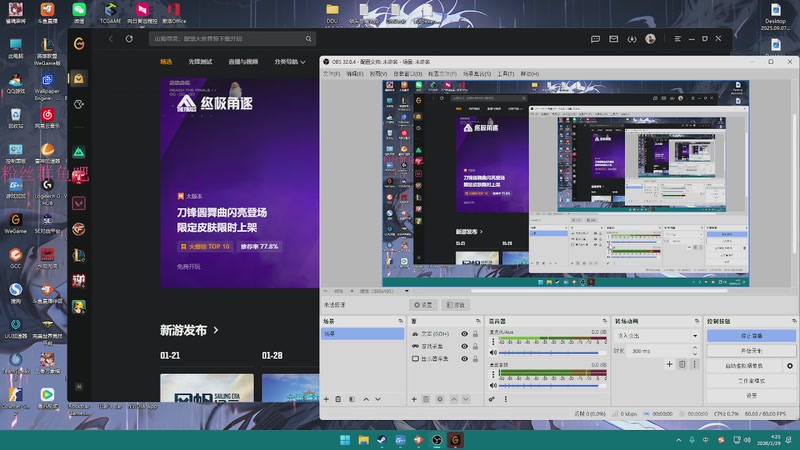Image resolution: width=800 pixels, height=450 pixels.
Task: Open green triangle game in WeGame sidebar
Action: [79, 152]
